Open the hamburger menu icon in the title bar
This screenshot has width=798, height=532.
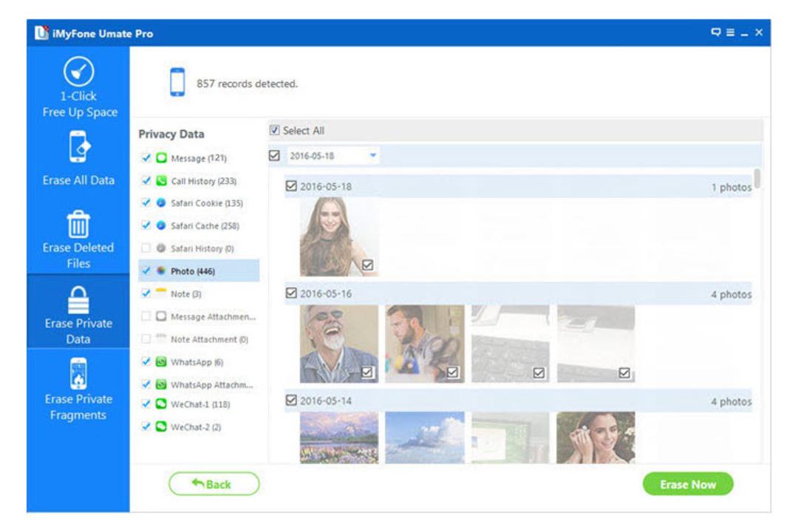(x=730, y=33)
